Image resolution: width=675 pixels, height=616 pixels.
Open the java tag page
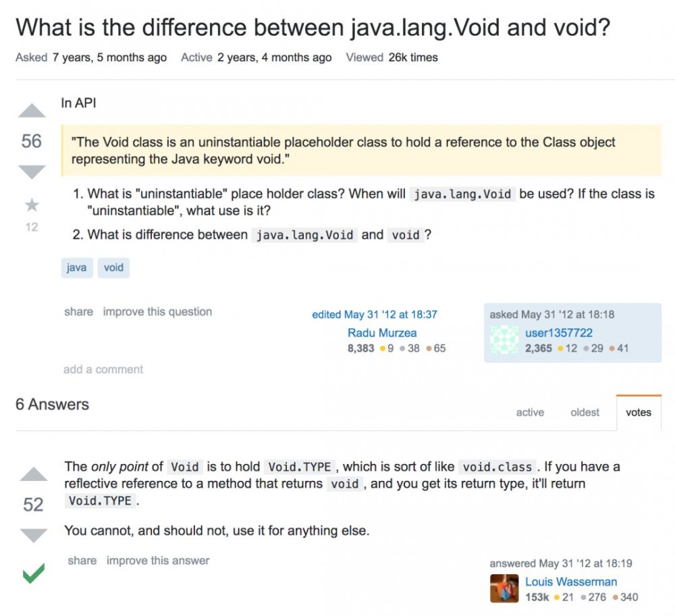point(76,267)
